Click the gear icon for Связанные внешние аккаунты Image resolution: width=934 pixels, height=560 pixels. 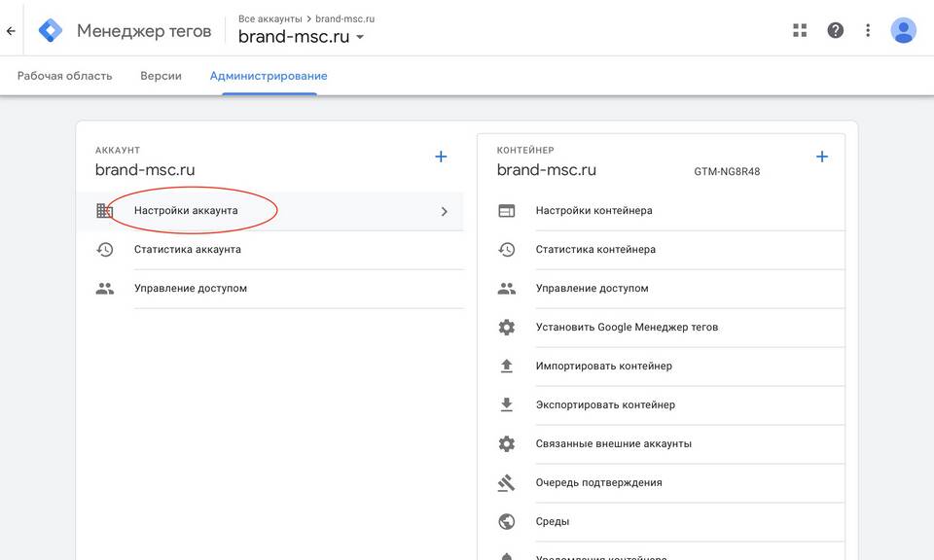506,444
